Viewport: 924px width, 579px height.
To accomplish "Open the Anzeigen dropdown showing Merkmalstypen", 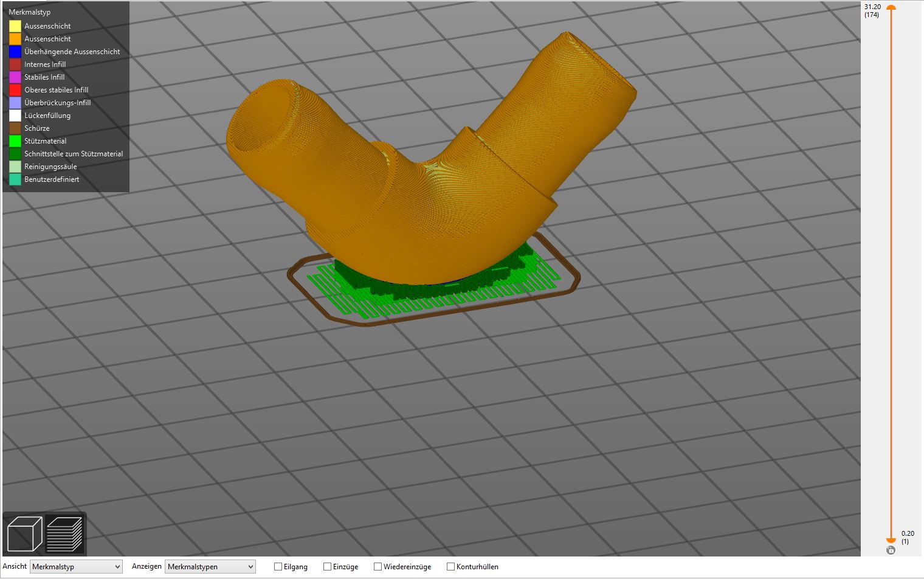I will (x=210, y=567).
